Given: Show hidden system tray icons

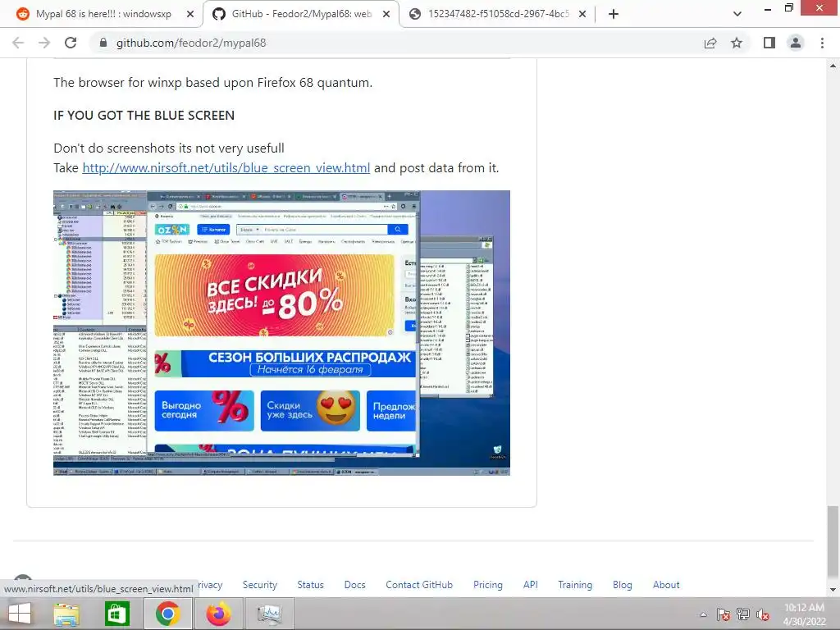Looking at the screenshot, I should click(x=703, y=614).
